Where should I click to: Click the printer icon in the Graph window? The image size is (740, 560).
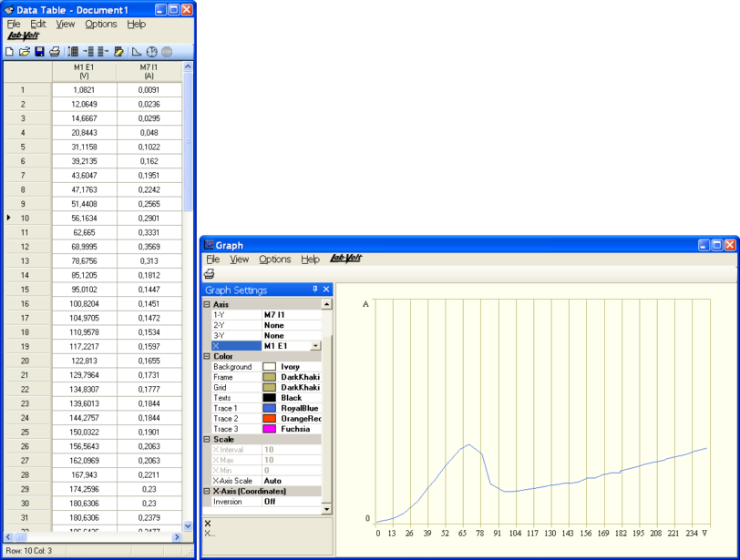pyautogui.click(x=210, y=273)
